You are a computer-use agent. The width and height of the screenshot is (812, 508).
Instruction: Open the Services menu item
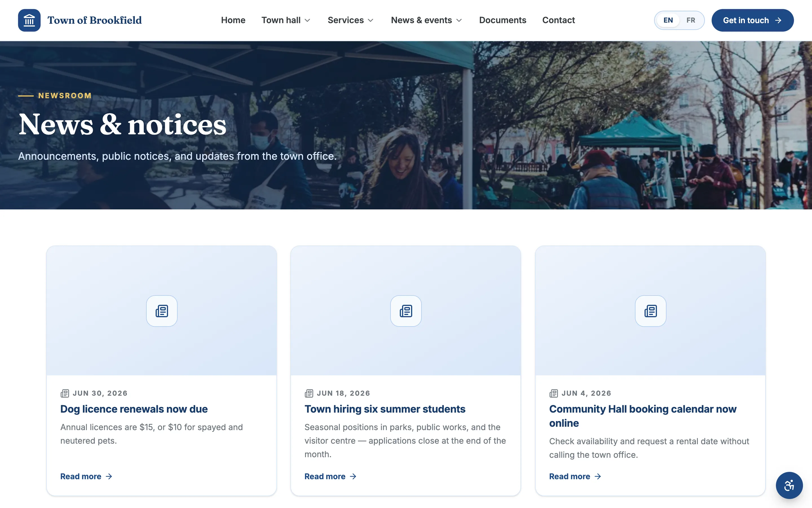tap(351, 20)
